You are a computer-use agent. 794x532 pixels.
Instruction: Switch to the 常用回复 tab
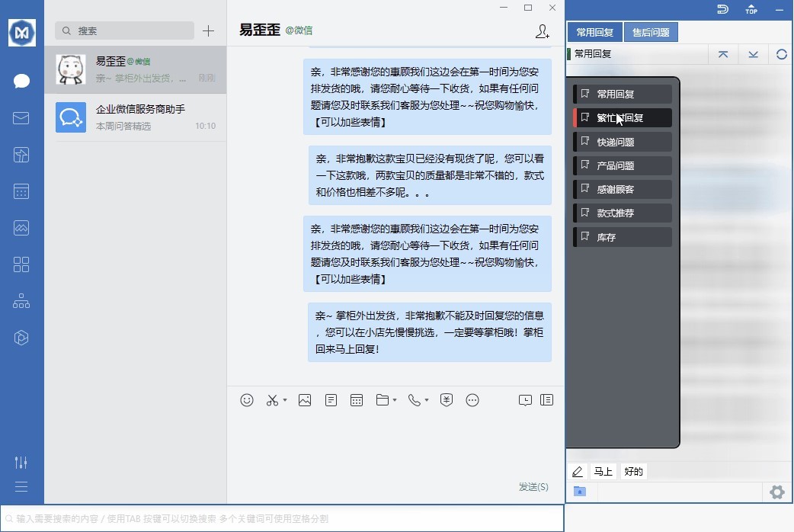(x=594, y=31)
